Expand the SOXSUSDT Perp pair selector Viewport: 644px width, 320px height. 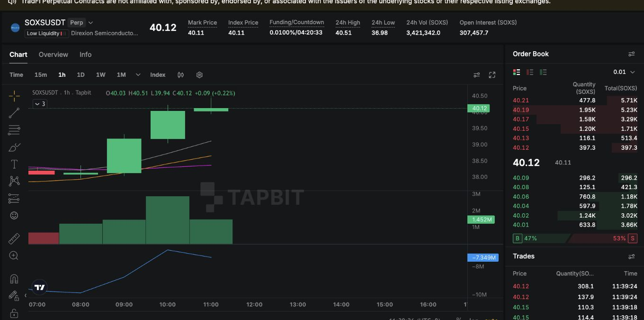(91, 23)
